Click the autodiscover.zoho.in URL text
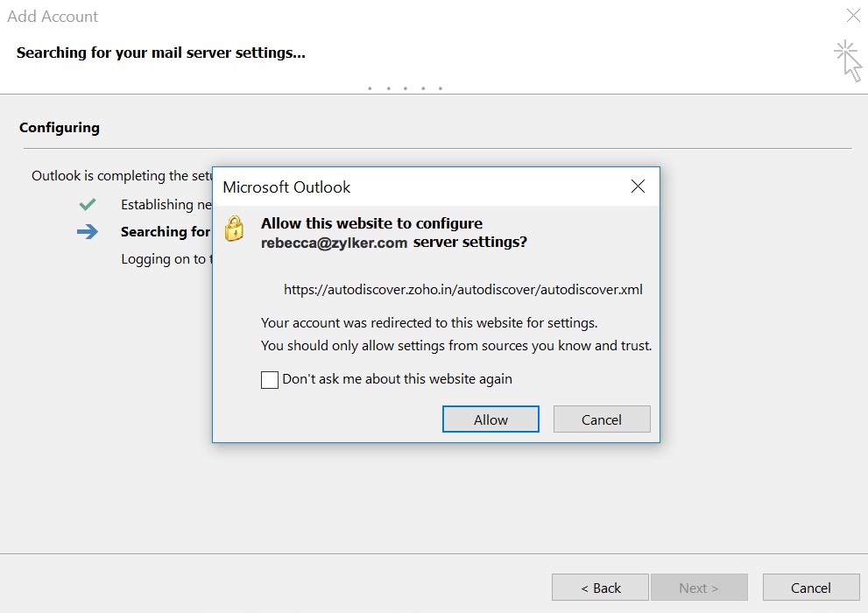 464,289
